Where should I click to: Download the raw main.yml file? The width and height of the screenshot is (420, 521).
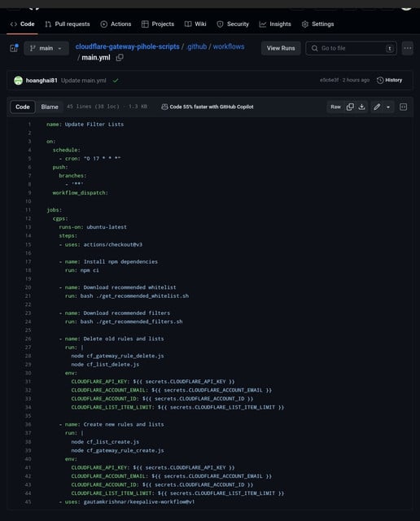[362, 107]
